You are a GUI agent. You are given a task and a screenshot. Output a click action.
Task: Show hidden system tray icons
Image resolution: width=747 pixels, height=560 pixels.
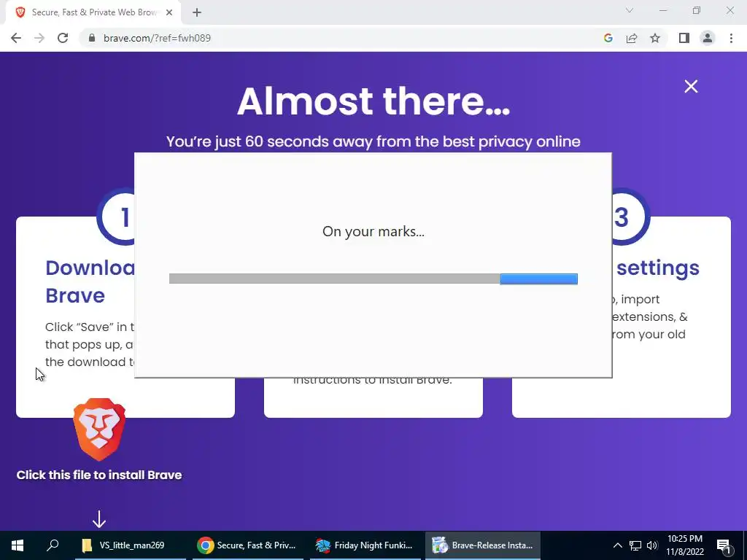(617, 545)
